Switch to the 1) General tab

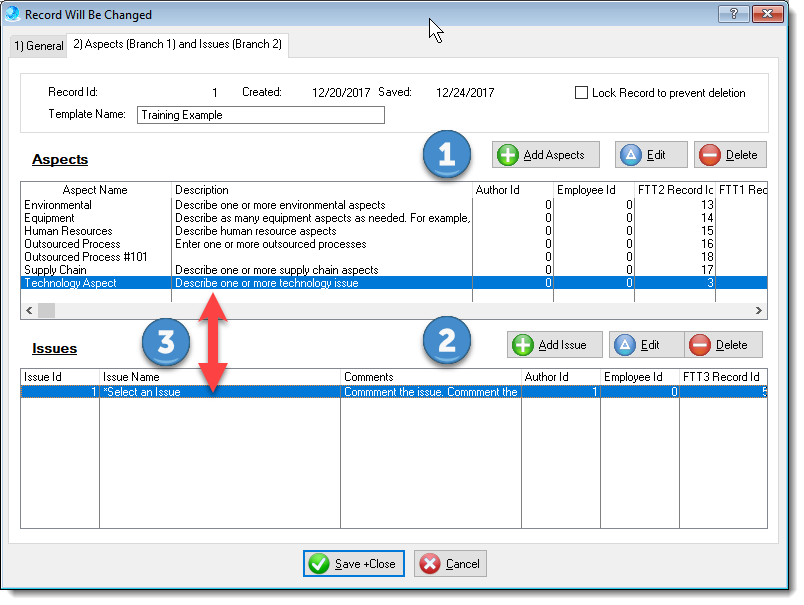38,45
